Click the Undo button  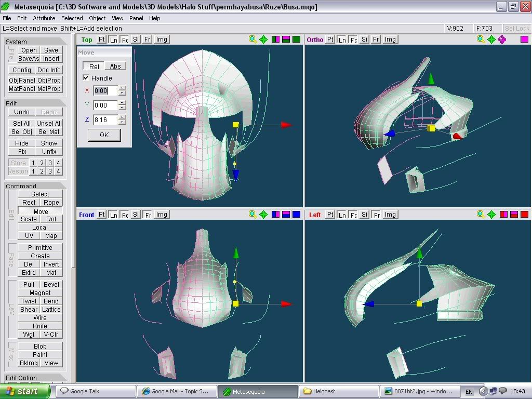(x=22, y=112)
